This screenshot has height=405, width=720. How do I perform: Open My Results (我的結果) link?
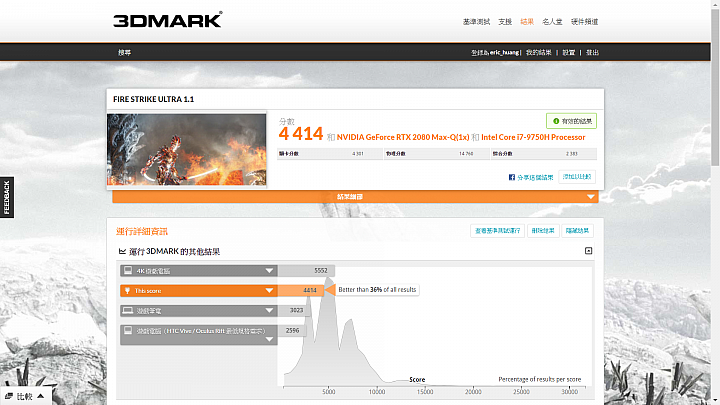(539, 52)
